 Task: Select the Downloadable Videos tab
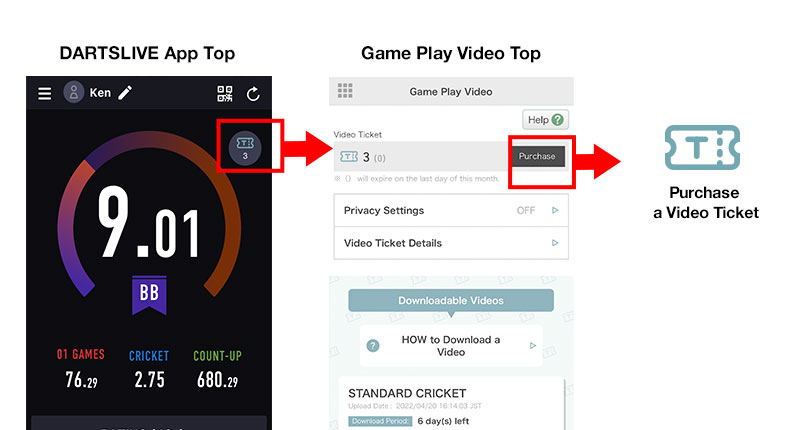pos(451,300)
